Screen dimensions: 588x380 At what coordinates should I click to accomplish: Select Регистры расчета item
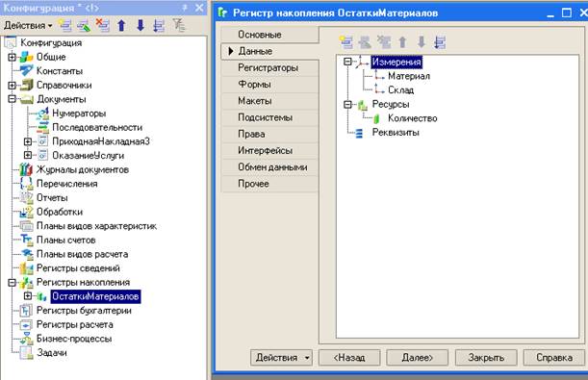[75, 324]
